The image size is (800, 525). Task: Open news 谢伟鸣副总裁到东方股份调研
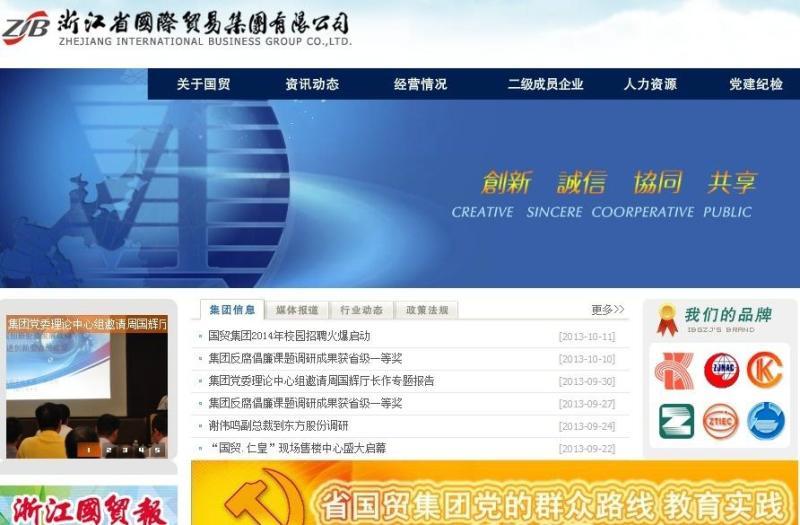[x=278, y=426]
